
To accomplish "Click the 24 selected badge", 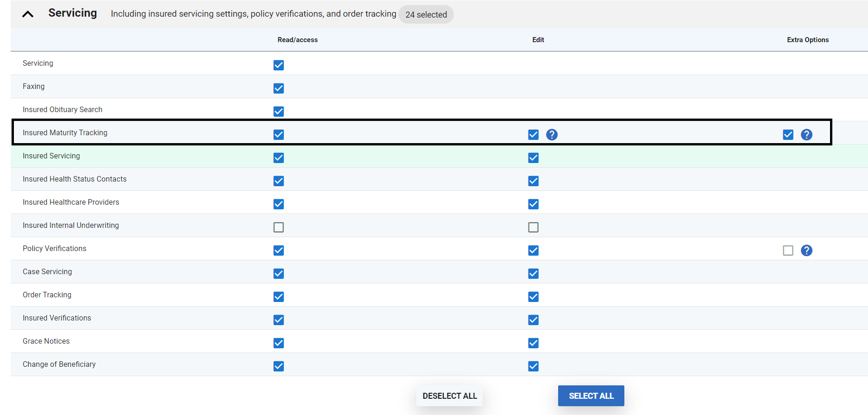I will (426, 15).
